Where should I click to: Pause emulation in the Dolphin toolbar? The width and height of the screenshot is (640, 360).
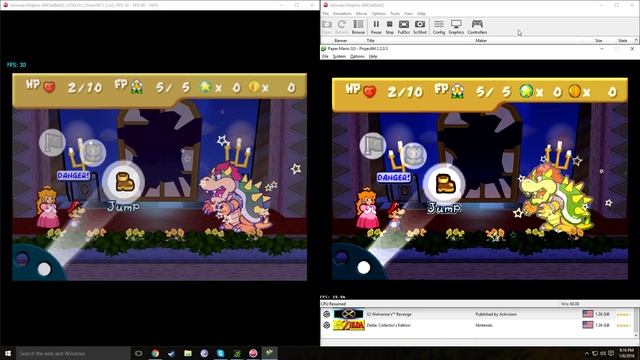pyautogui.click(x=376, y=27)
